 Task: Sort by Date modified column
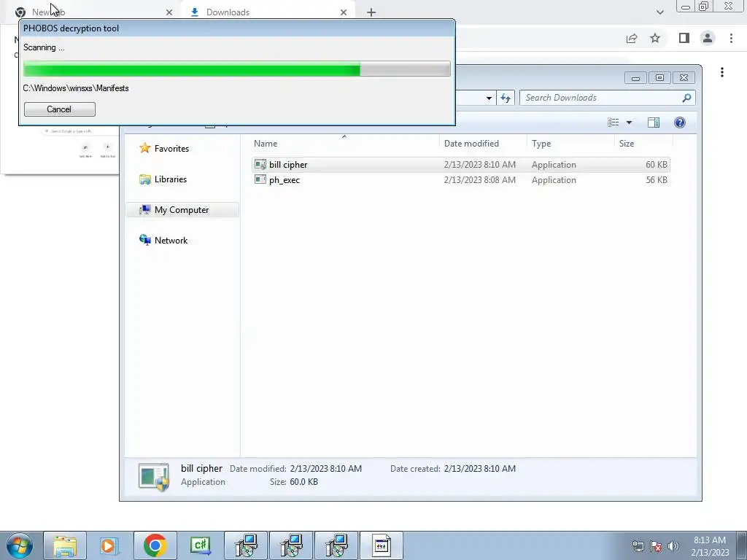tap(483, 144)
